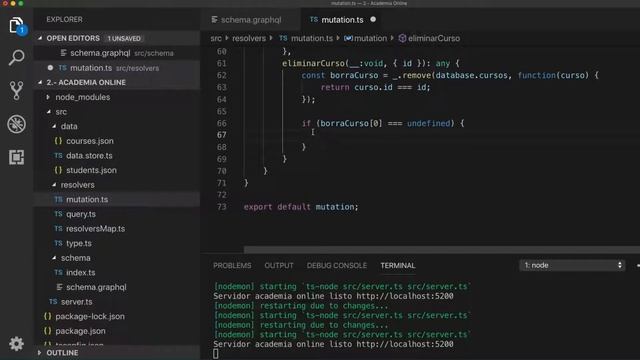Select mutation.ts in Open Editors list
640x360 pixels.
(117, 68)
